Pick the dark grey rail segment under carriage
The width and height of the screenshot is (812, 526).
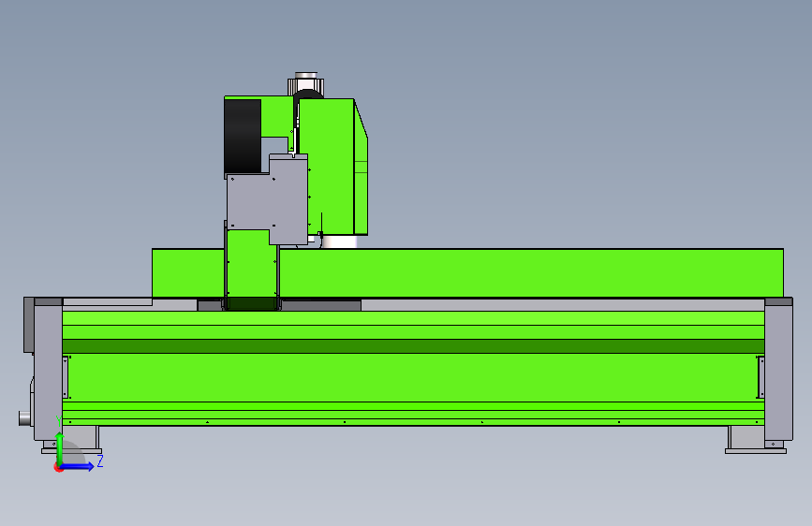pos(320,305)
